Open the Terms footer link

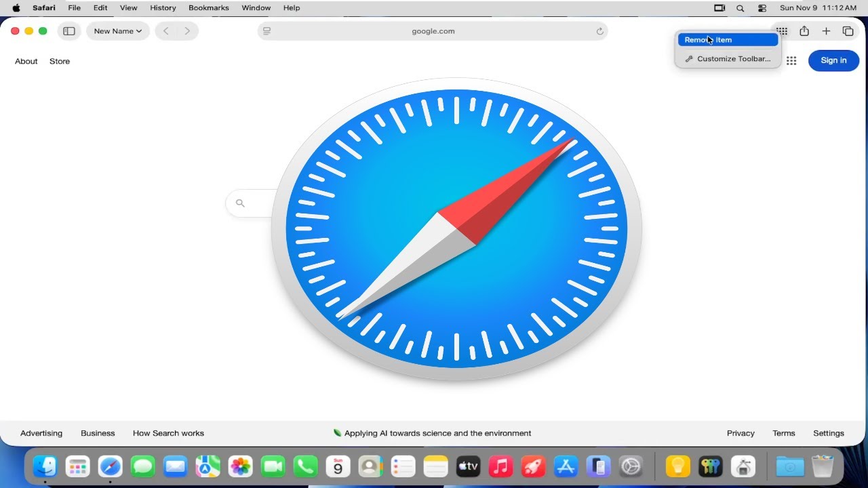(x=784, y=433)
